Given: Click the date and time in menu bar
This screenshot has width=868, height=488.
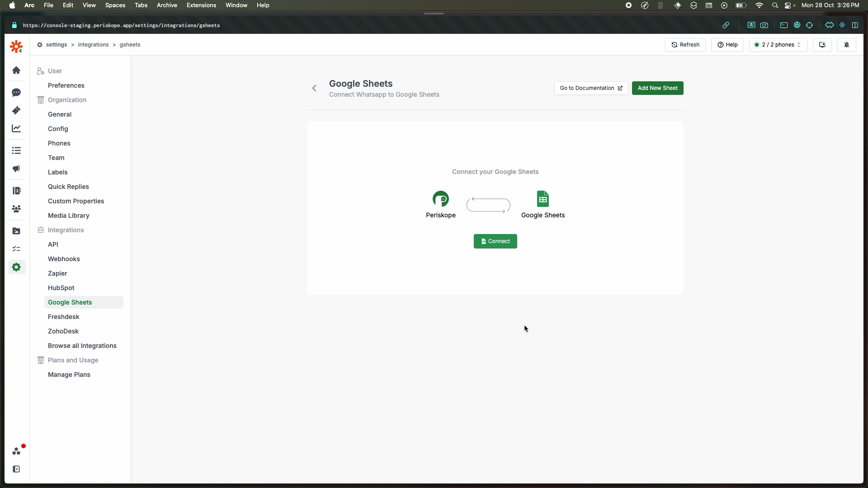Looking at the screenshot, I should pyautogui.click(x=830, y=5).
